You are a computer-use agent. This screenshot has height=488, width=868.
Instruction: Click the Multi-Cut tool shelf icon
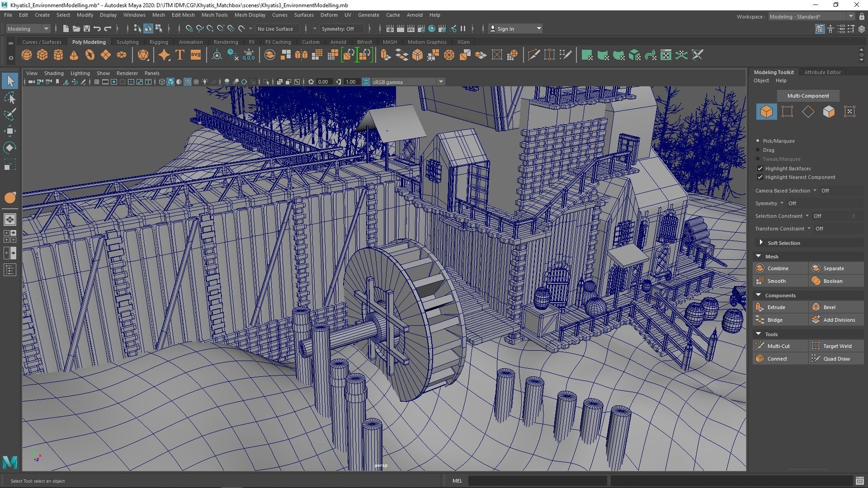(533, 55)
